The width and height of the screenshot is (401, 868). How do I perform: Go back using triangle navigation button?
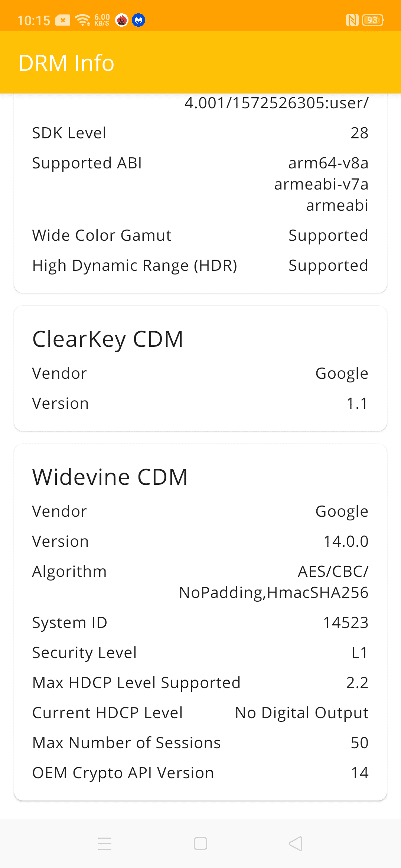pyautogui.click(x=296, y=844)
